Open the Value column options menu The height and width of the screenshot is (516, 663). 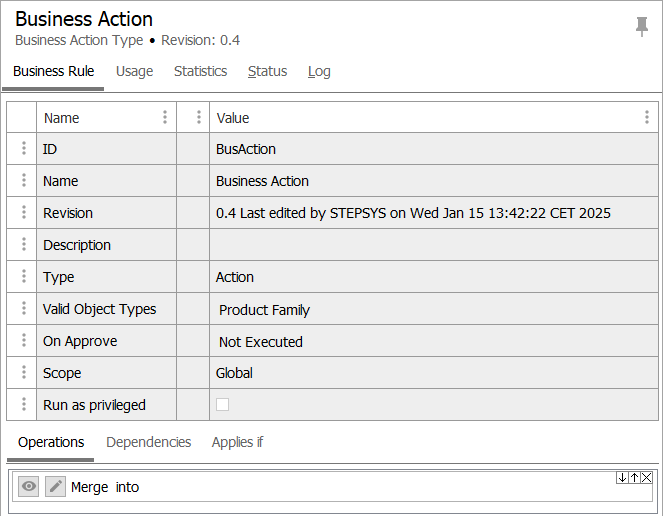pyautogui.click(x=647, y=117)
